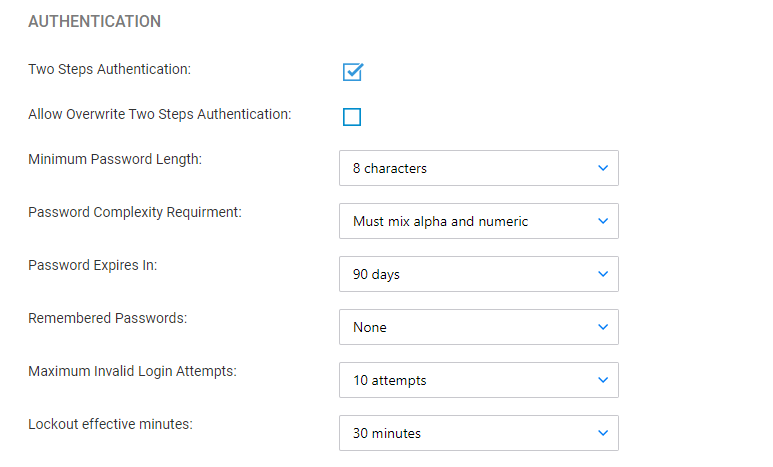This screenshot has height=467, width=773.
Task: Click the chevron arrow beside 8 characters
Action: click(x=603, y=168)
